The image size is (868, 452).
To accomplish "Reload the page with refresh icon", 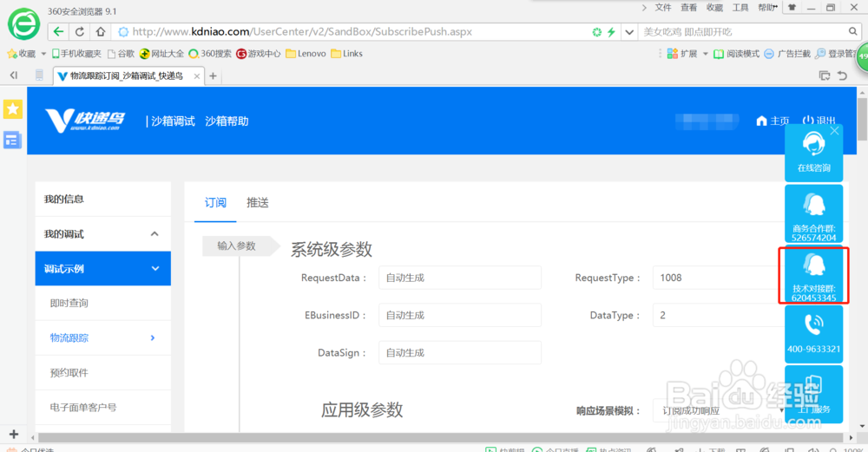I will coord(80,31).
